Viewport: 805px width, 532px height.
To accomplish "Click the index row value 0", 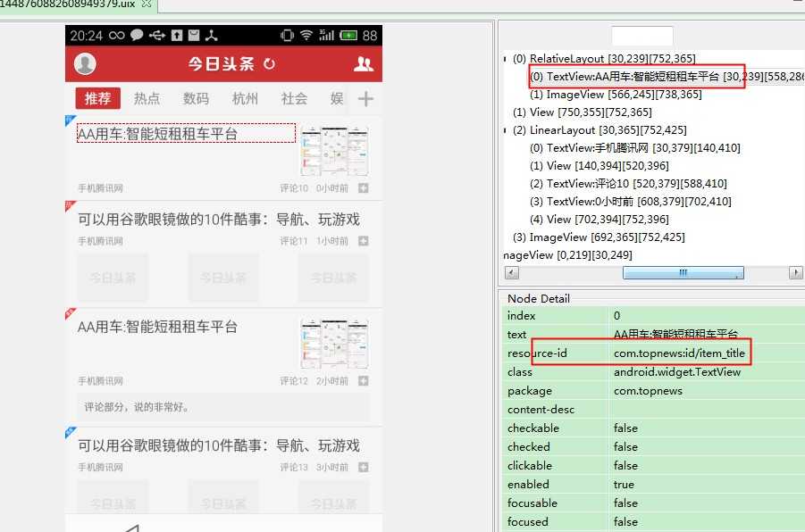I will tap(617, 315).
